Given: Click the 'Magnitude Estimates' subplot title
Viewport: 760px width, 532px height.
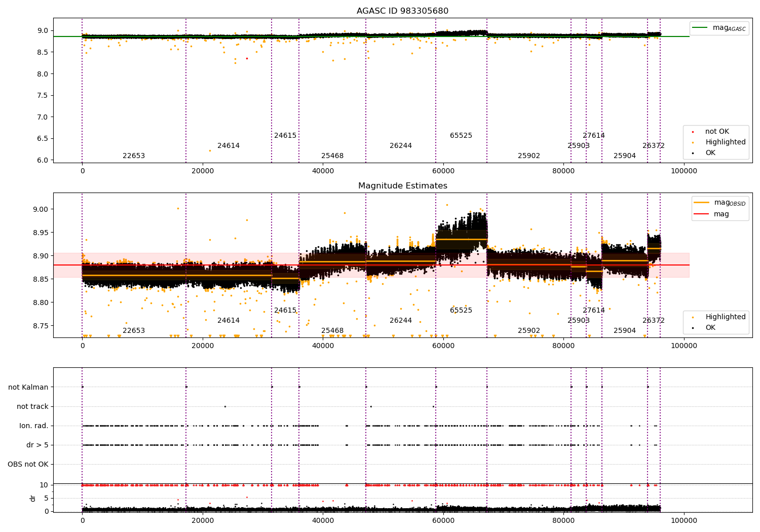Looking at the screenshot, I should 402,186.
